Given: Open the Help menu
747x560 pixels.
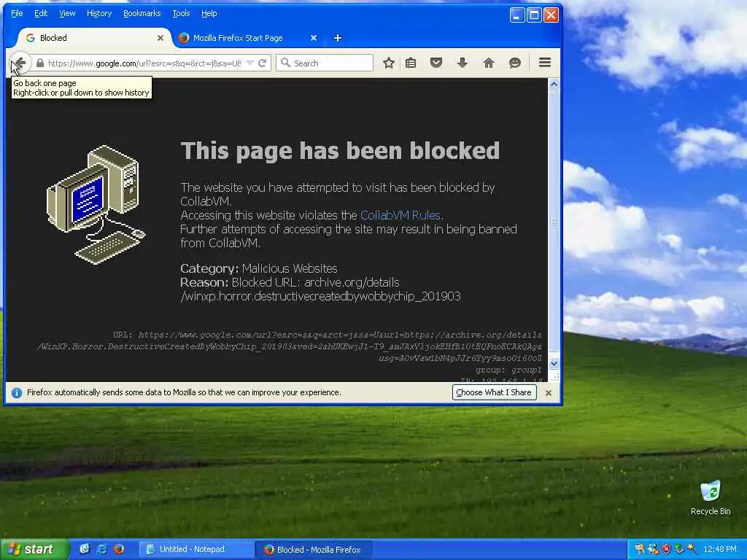Looking at the screenshot, I should pyautogui.click(x=209, y=13).
